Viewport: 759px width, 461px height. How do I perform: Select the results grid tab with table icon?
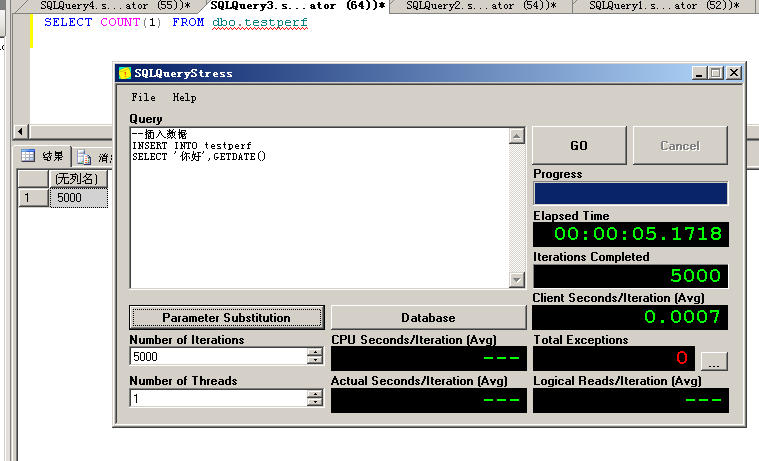(42, 156)
